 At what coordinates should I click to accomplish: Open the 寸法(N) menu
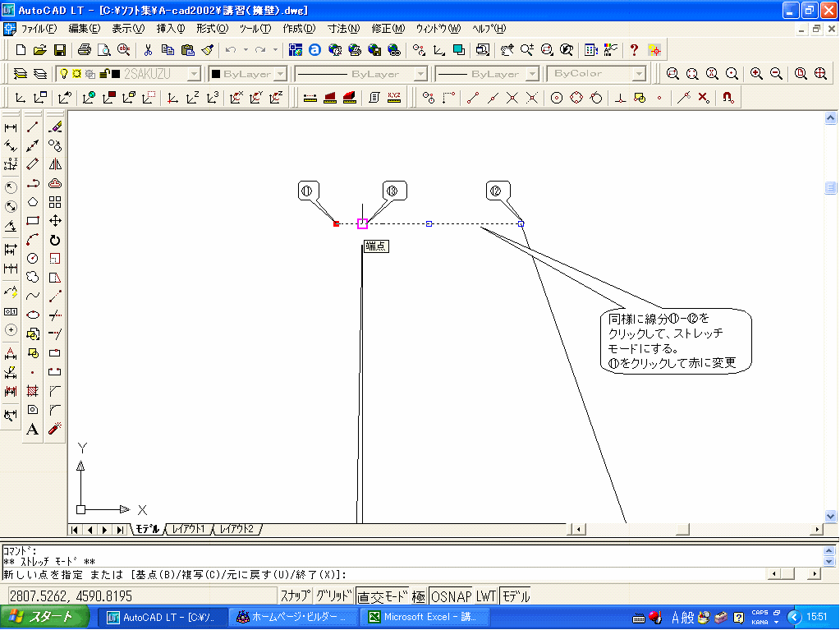[343, 29]
